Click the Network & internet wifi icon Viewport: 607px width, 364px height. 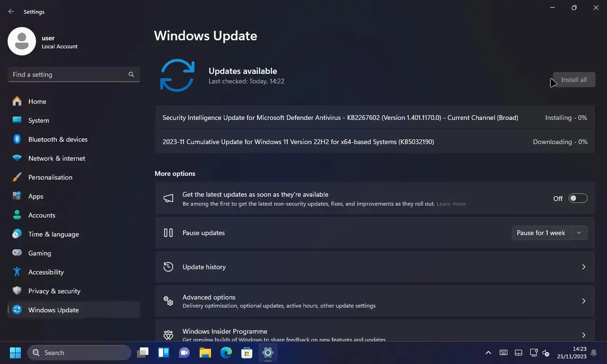click(17, 158)
